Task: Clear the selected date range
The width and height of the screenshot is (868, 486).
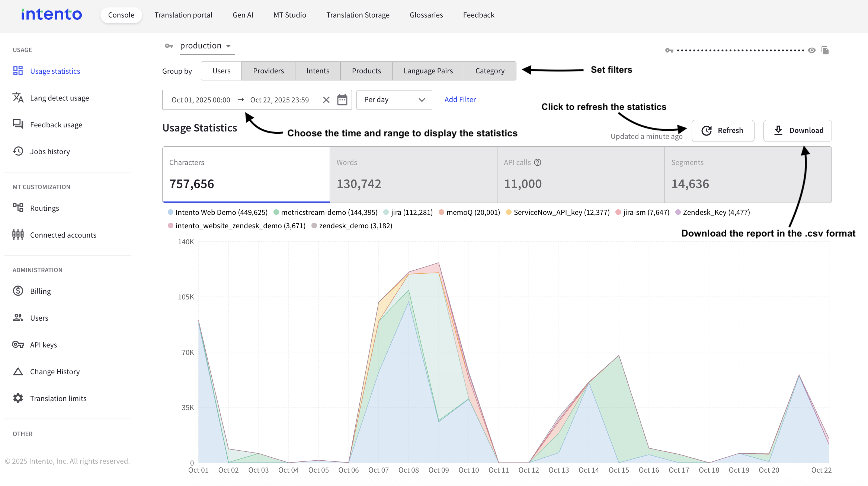Action: [x=326, y=100]
